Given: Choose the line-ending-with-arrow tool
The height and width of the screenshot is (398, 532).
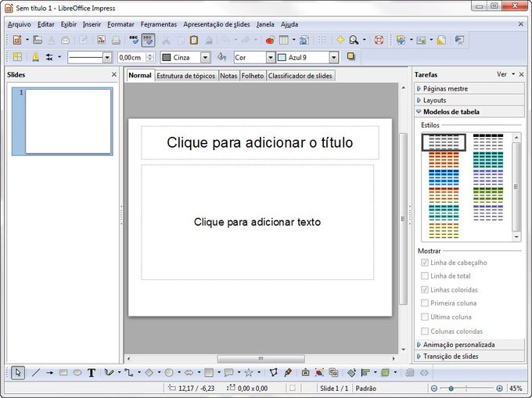Looking at the screenshot, I should [x=49, y=372].
